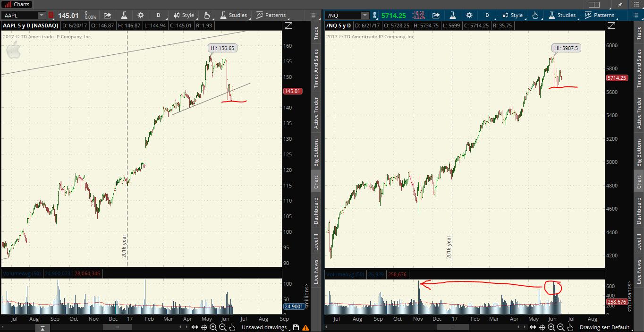
Task: Change the AAPL chart D timeframe
Action: click(158, 15)
